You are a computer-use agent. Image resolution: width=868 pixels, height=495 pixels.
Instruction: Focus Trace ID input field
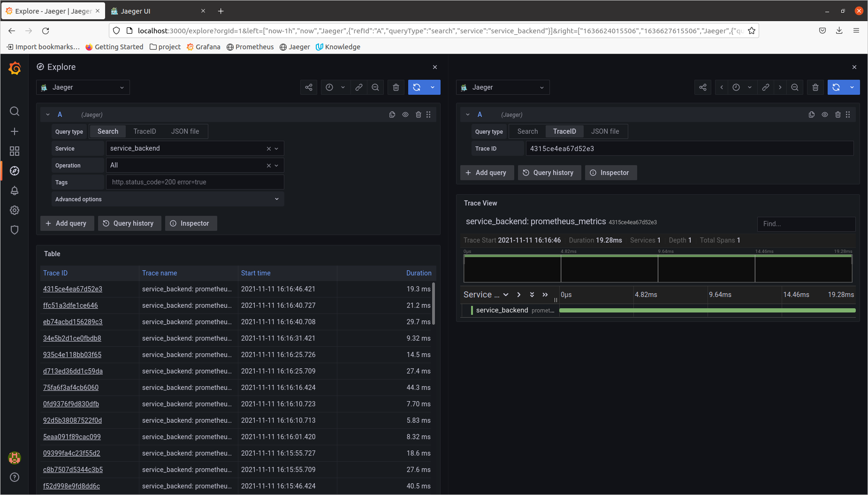pyautogui.click(x=690, y=148)
